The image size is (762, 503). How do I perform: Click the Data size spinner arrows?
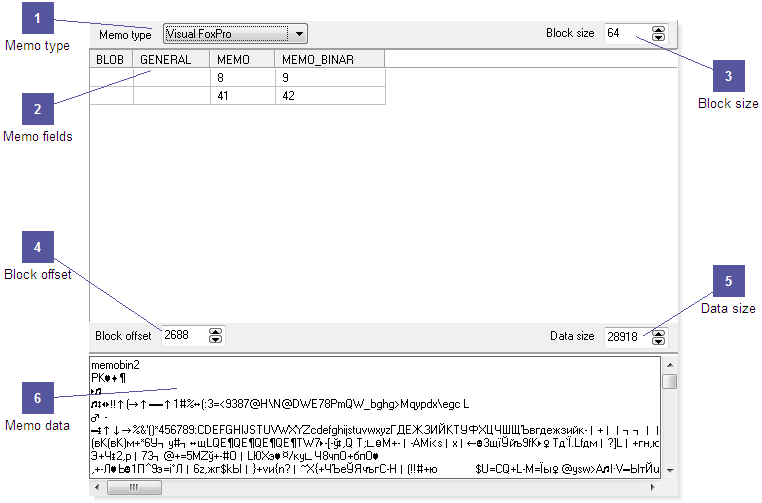pyautogui.click(x=658, y=337)
